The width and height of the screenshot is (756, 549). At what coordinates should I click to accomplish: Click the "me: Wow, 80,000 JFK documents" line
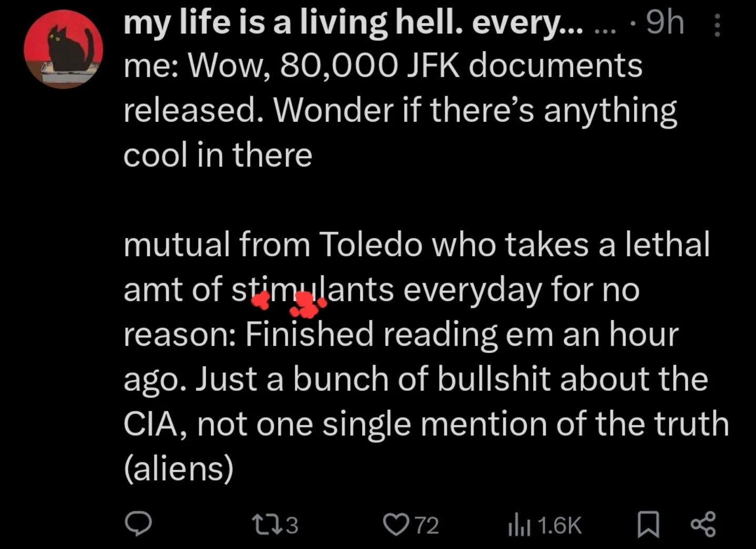click(x=383, y=67)
